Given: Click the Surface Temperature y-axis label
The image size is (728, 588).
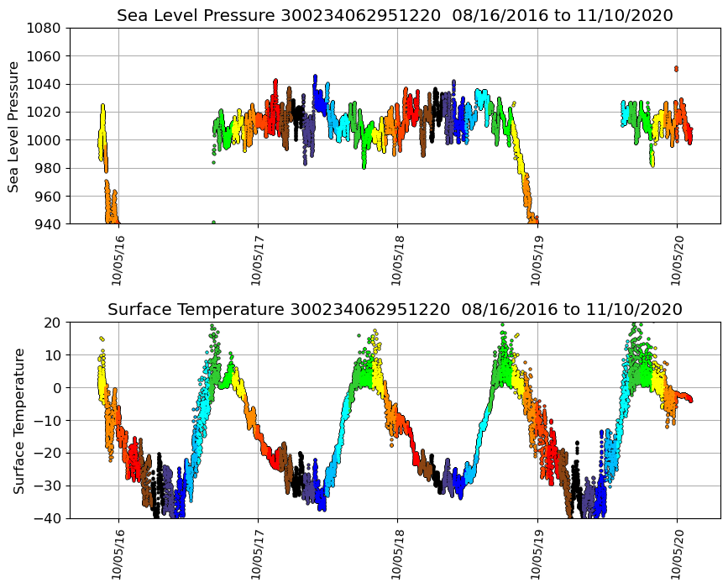Looking at the screenshot, I should 18,420.
